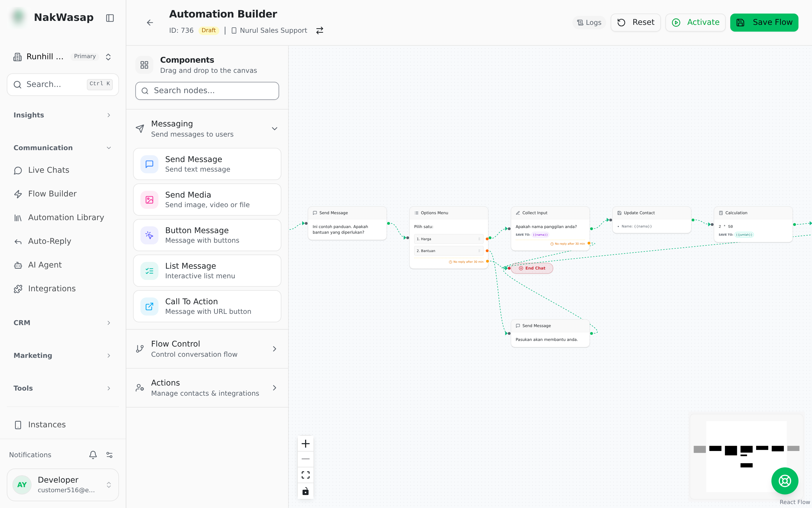Screen dimensions: 812x508
Task: Open Flow Builder in sidebar
Action: [63, 194]
